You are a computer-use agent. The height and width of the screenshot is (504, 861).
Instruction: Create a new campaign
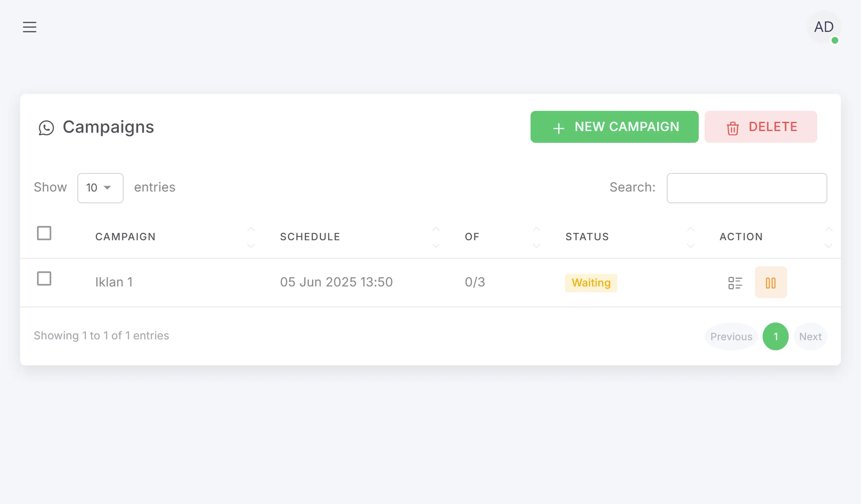tap(614, 127)
